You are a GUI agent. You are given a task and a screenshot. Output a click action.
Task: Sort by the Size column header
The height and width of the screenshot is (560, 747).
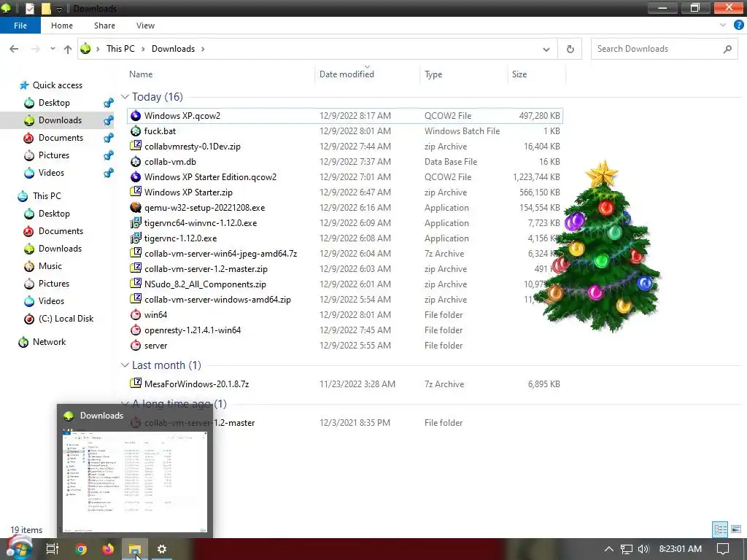click(x=519, y=74)
